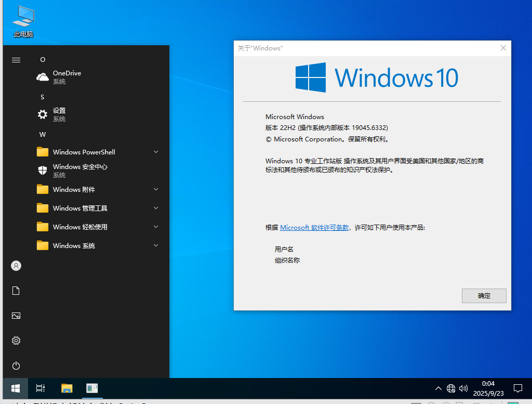
Task: Expand the Windows 轻松使用 folder
Action: point(97,227)
